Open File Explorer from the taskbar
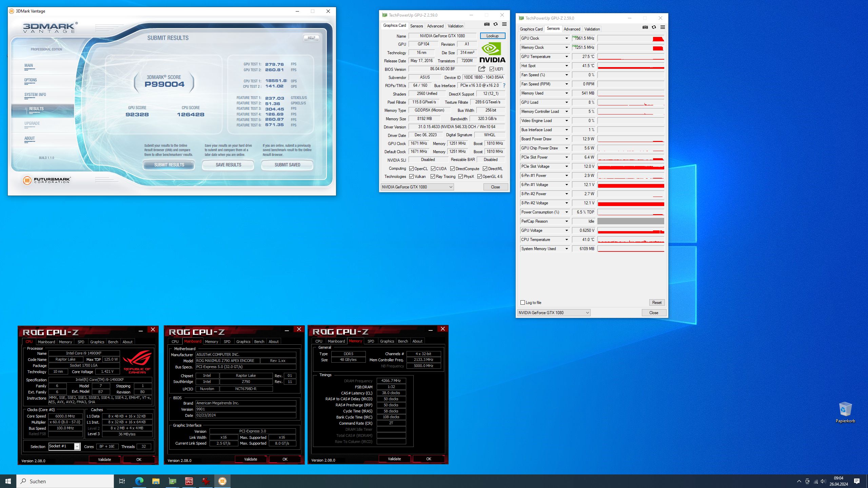Image resolution: width=868 pixels, height=488 pixels. click(x=156, y=481)
